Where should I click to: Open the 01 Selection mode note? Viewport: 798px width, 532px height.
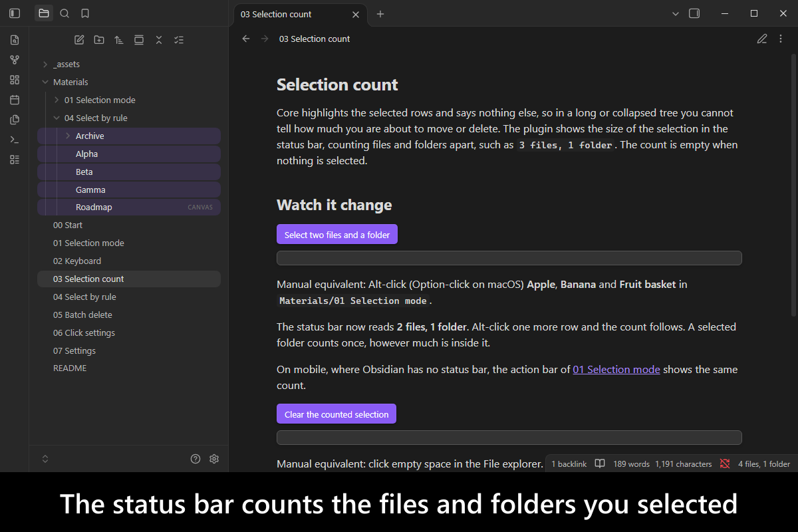pos(128,243)
